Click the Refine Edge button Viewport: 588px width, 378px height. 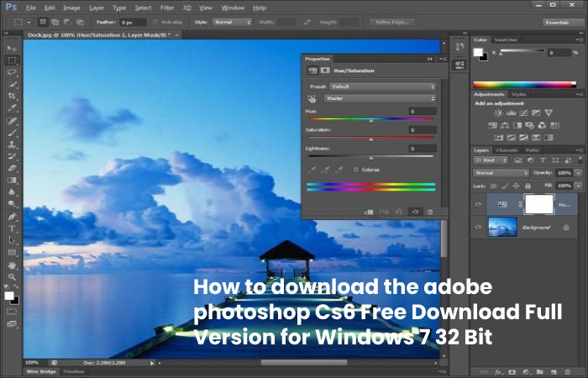(391, 22)
